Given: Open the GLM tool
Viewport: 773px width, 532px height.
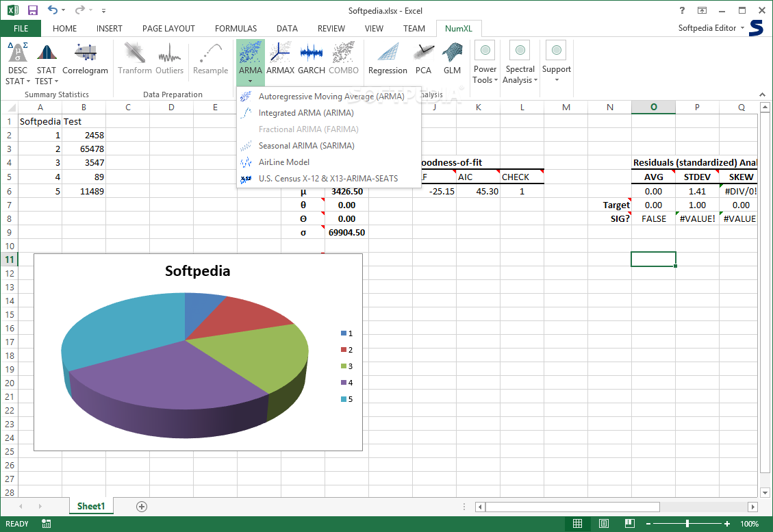Looking at the screenshot, I should pos(452,59).
